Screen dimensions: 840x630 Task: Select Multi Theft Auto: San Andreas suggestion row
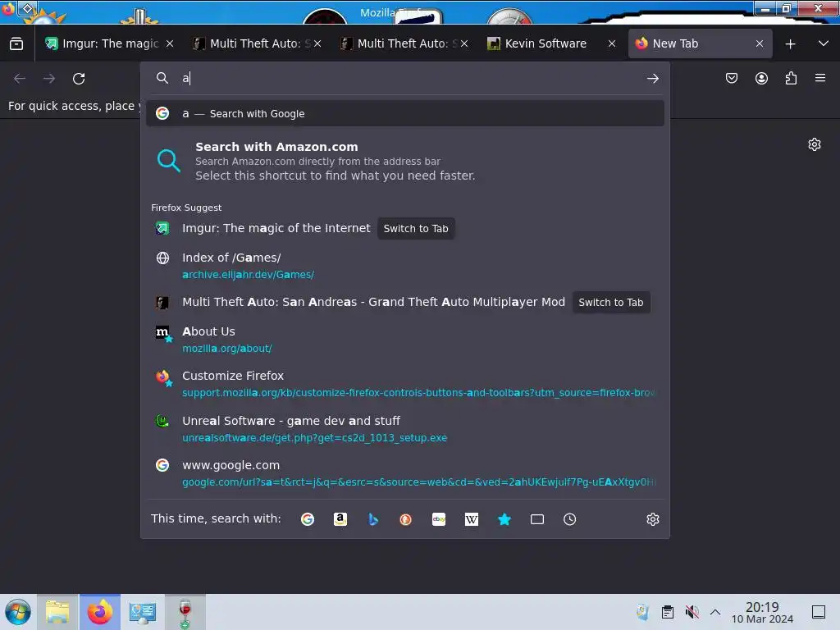tap(405, 302)
